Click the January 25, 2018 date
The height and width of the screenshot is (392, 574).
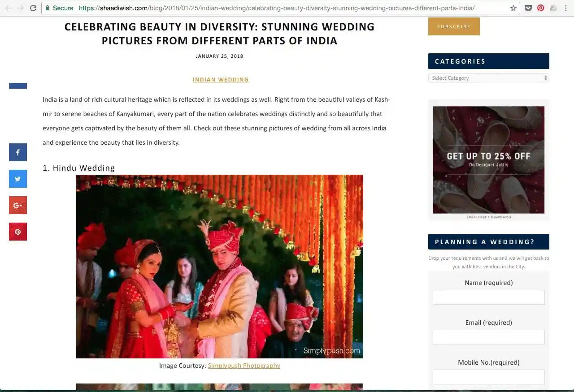point(220,56)
